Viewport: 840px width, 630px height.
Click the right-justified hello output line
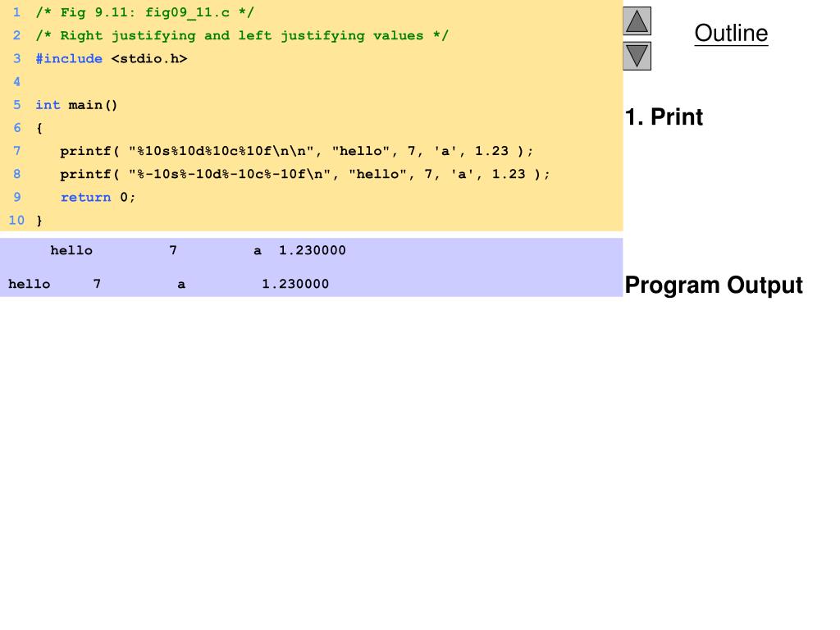point(199,250)
